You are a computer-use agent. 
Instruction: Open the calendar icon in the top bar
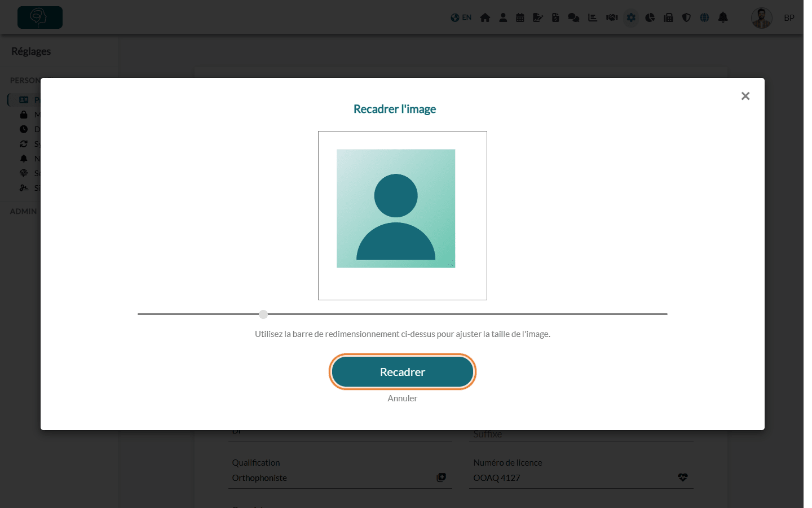coord(520,17)
